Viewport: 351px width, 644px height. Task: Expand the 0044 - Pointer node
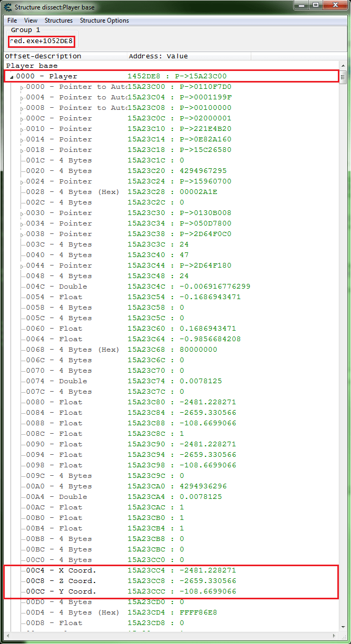[22, 266]
